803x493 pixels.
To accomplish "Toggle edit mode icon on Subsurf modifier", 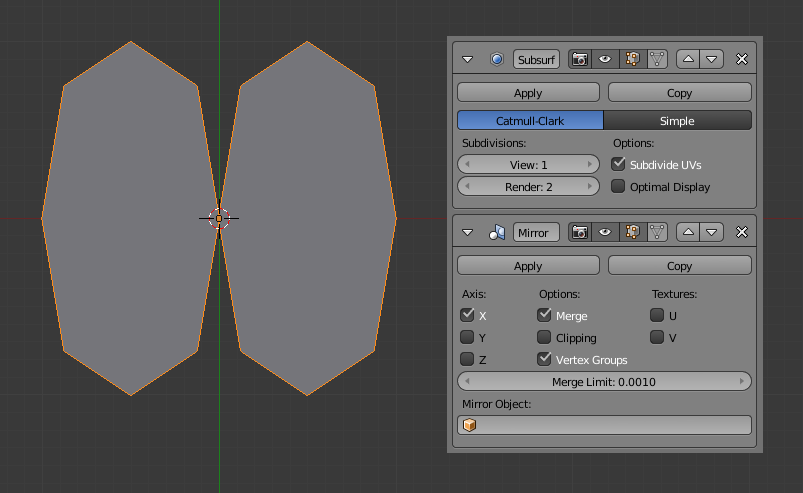I will pyautogui.click(x=631, y=60).
